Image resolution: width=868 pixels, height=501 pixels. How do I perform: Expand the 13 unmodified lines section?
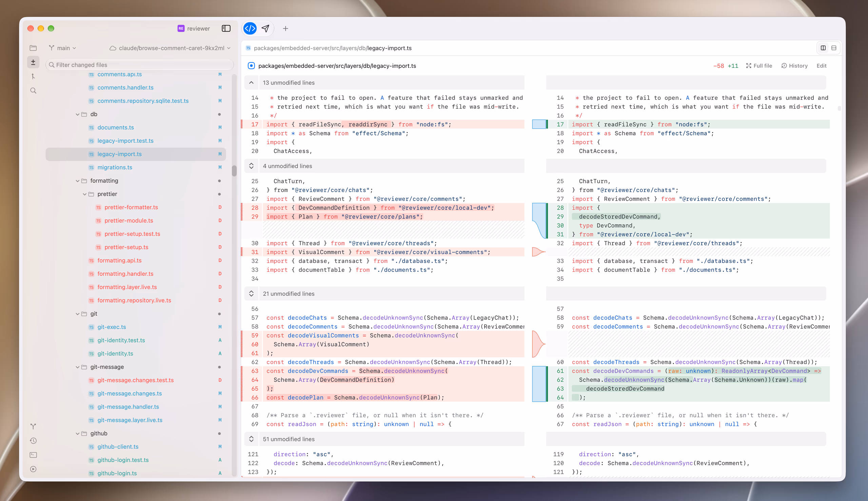(x=251, y=82)
